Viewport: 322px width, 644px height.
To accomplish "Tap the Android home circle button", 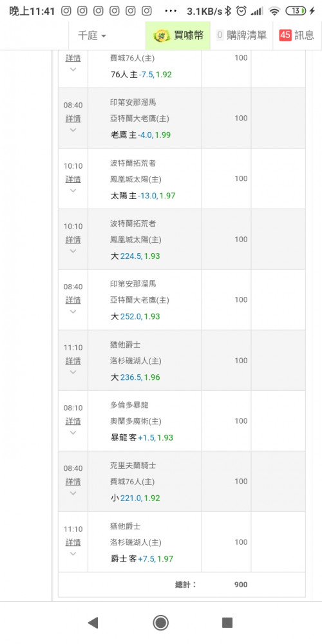I will pyautogui.click(x=160, y=623).
